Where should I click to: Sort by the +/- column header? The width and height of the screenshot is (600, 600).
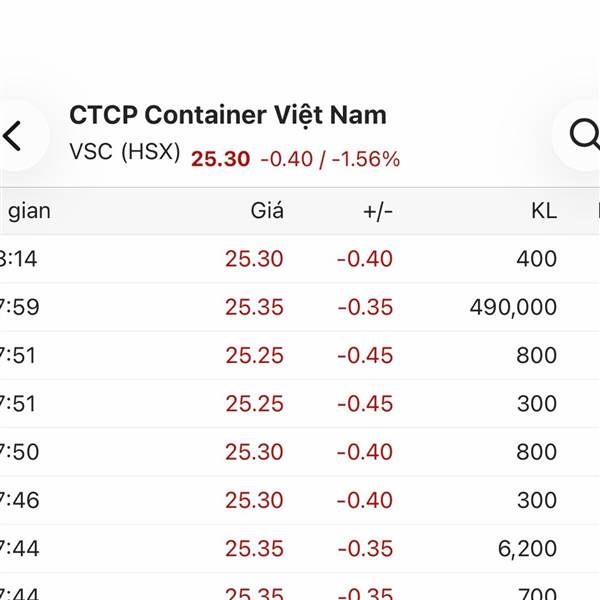(x=376, y=211)
